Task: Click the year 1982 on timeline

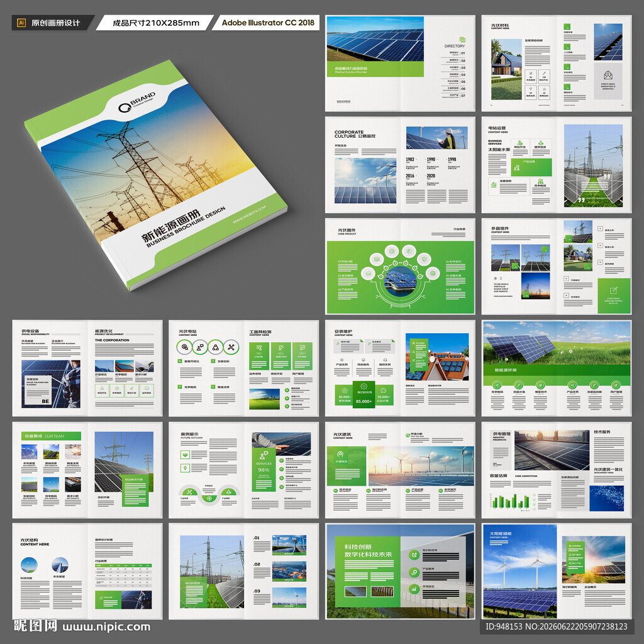Action: [410, 159]
